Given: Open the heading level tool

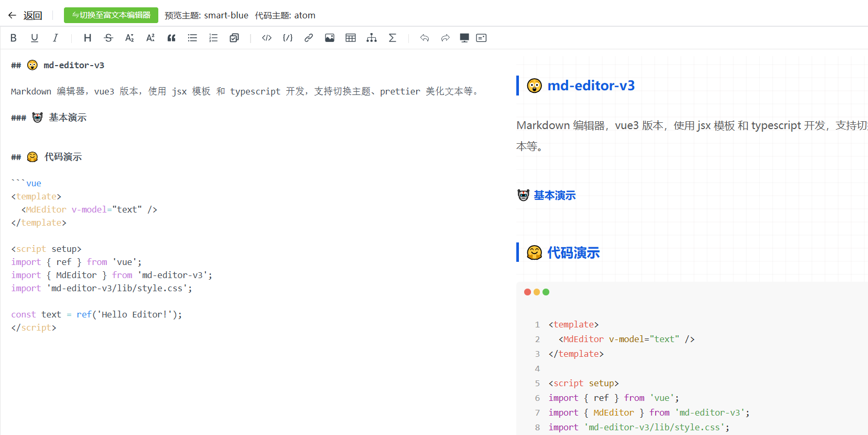Looking at the screenshot, I should pos(88,38).
